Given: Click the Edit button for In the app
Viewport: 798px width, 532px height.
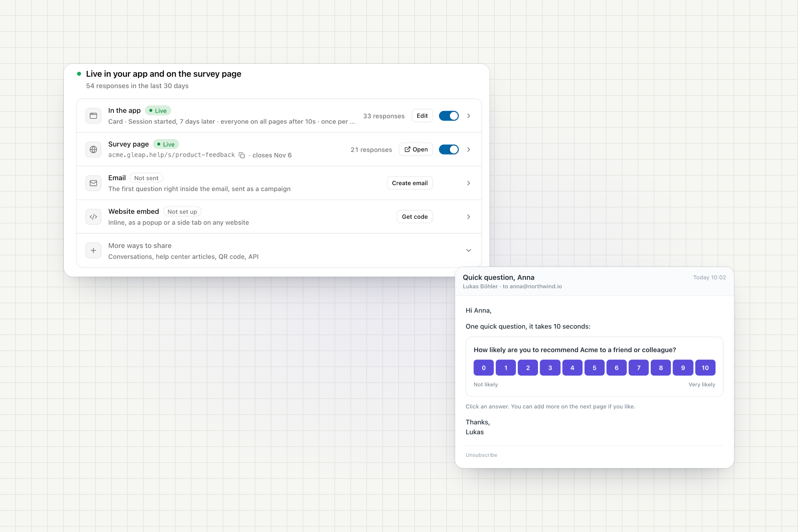Looking at the screenshot, I should [422, 116].
